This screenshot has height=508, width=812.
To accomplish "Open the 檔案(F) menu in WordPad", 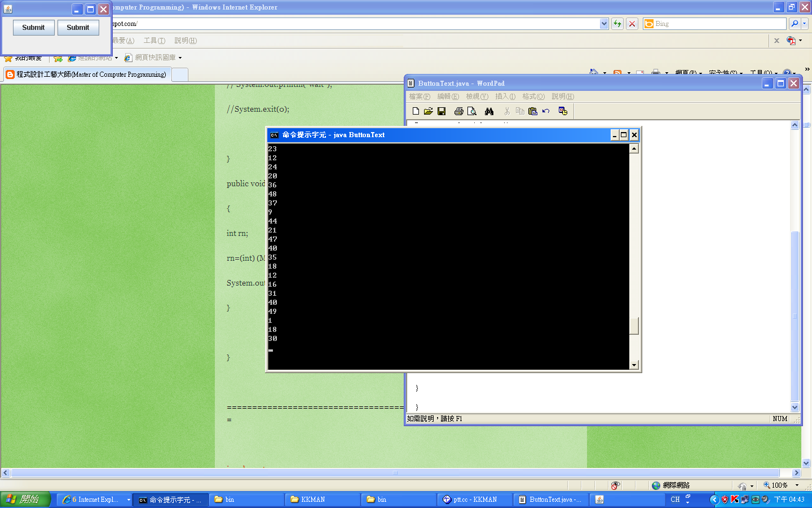I will coord(420,97).
